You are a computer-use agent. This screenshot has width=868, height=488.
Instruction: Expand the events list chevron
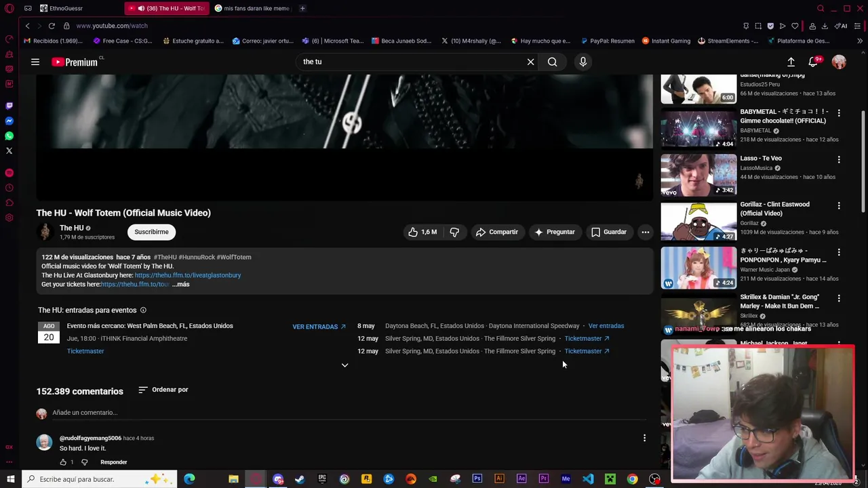click(x=344, y=365)
